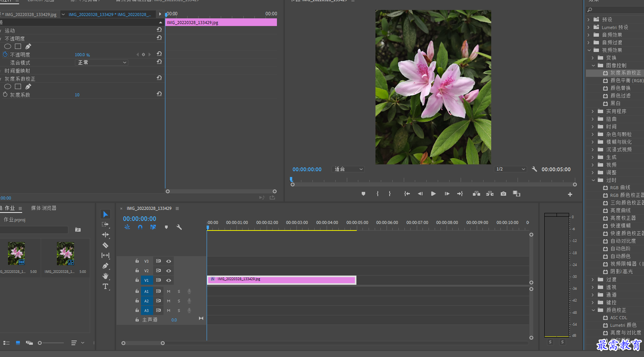Select the Razor tool
The height and width of the screenshot is (357, 644).
coord(105,245)
